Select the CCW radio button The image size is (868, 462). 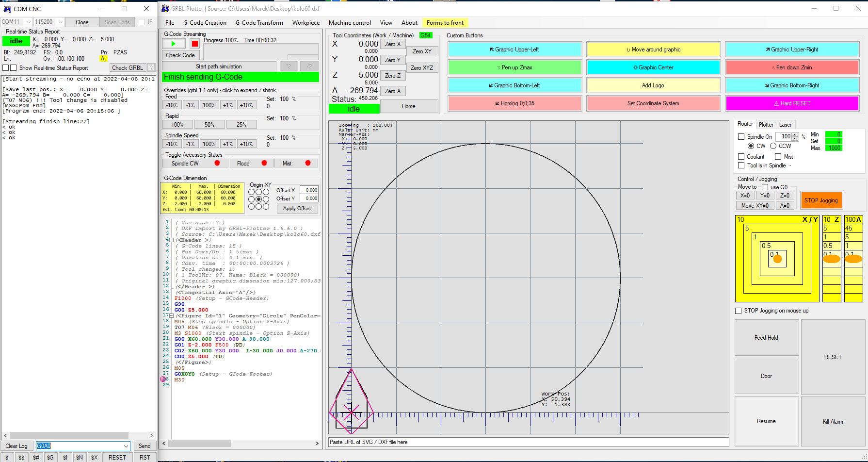pos(773,146)
